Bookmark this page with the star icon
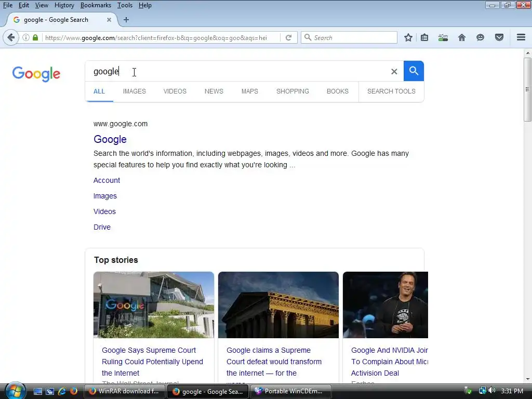 click(408, 37)
